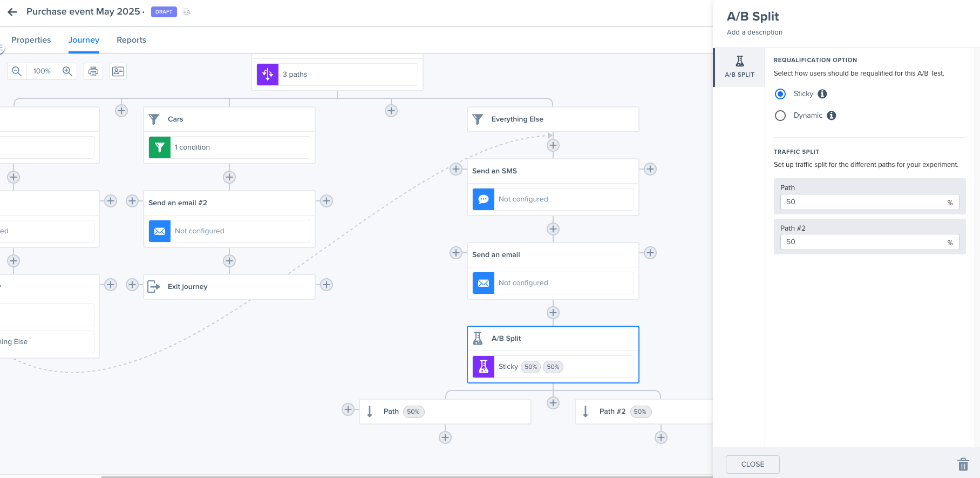The height and width of the screenshot is (478, 980).
Task: Click 'Purchase event May 2025' title
Action: 83,12
